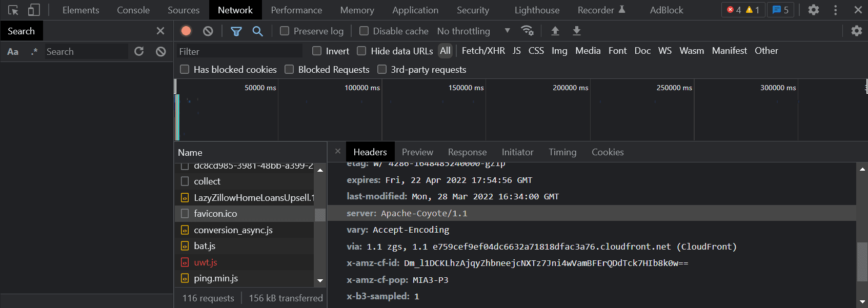This screenshot has width=868, height=308.
Task: Click the Filter text input field
Action: point(239,51)
